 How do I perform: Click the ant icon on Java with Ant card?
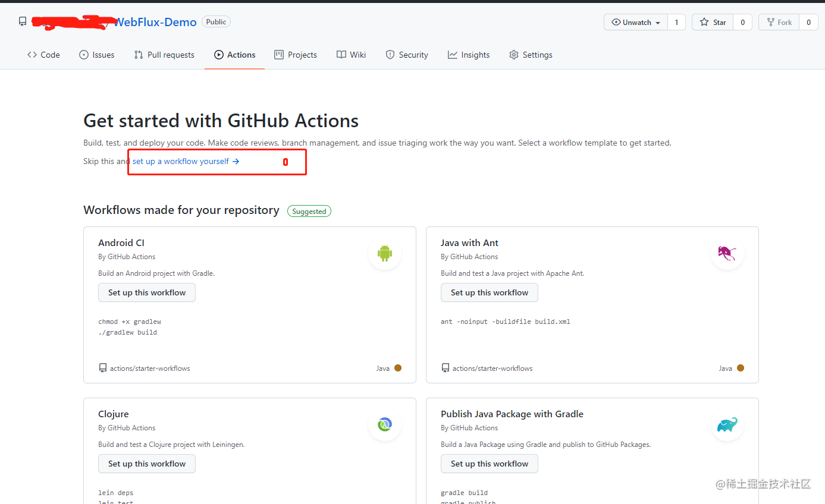pos(727,253)
